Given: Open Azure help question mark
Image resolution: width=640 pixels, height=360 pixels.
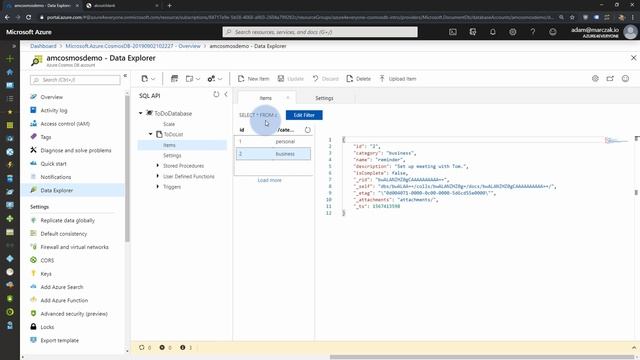Looking at the screenshot, I should (x=533, y=32).
